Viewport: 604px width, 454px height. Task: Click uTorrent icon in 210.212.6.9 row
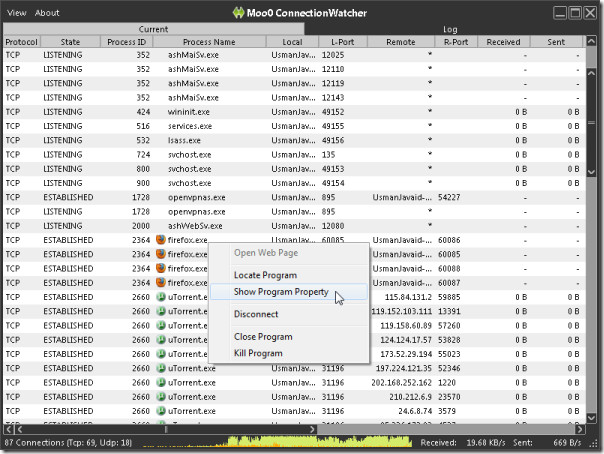pyautogui.click(x=161, y=397)
